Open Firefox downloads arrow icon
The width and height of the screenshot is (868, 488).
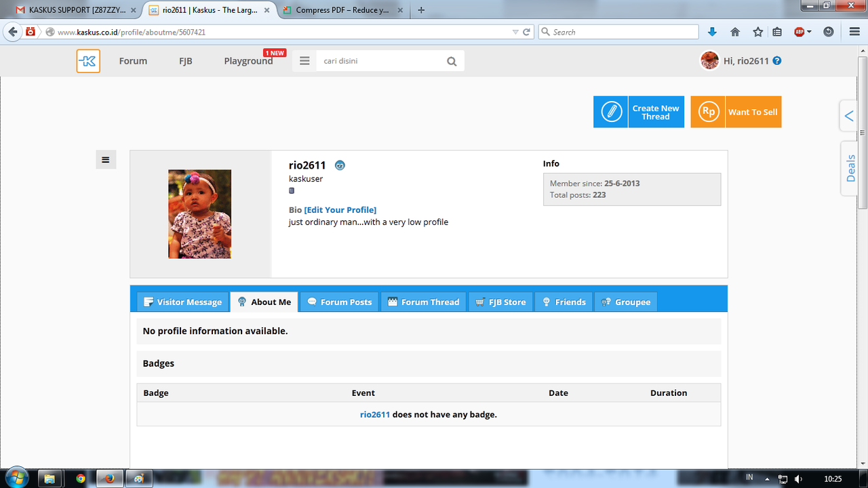[712, 32]
